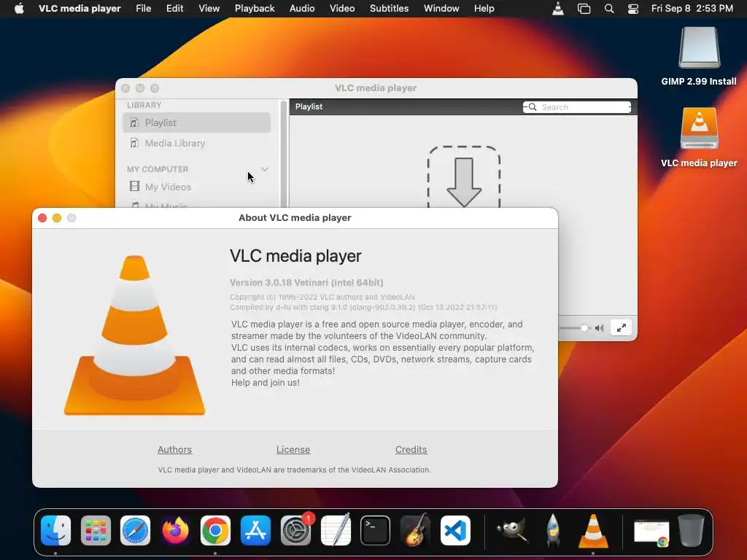The image size is (747, 560).
Task: Open the Edit menu
Action: (x=175, y=9)
